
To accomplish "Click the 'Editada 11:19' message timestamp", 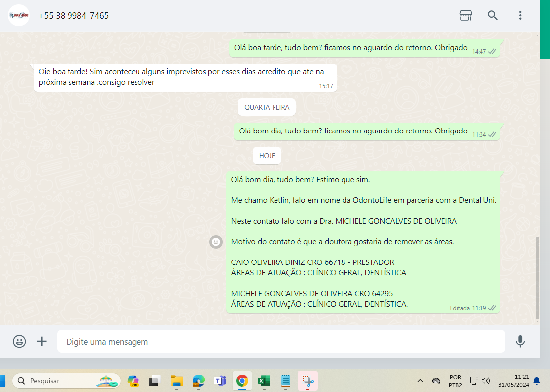I will click(x=468, y=308).
